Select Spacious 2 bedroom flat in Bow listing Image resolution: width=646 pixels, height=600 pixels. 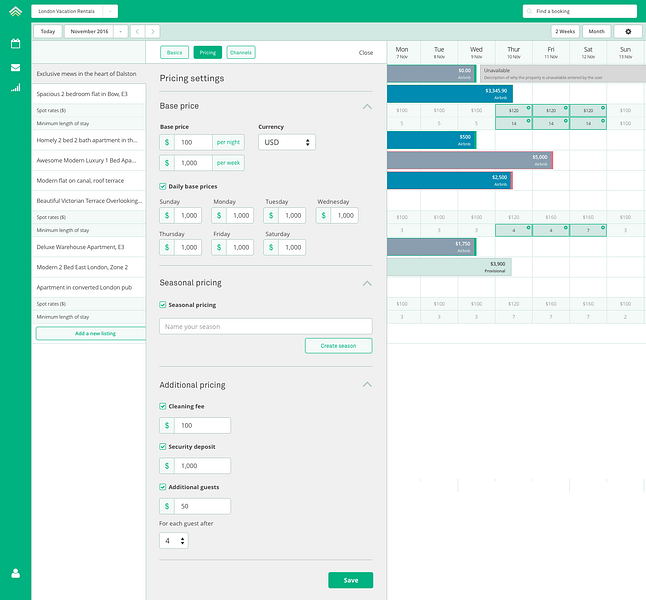(89, 94)
